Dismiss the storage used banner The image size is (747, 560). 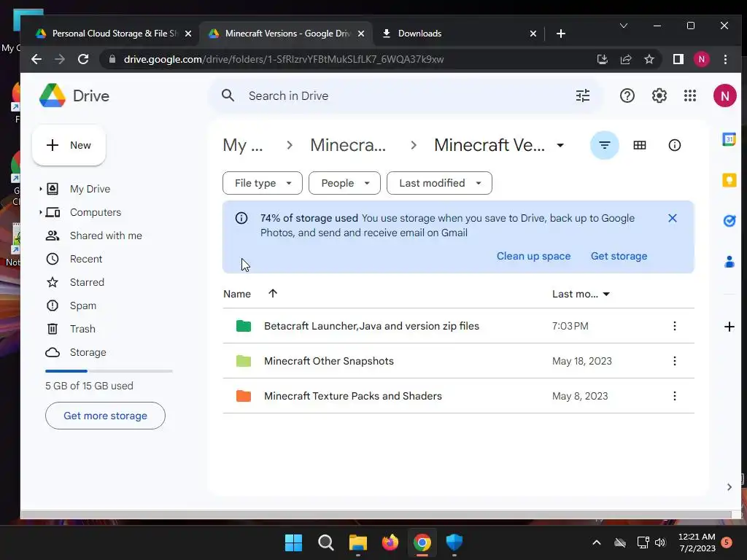coord(672,218)
